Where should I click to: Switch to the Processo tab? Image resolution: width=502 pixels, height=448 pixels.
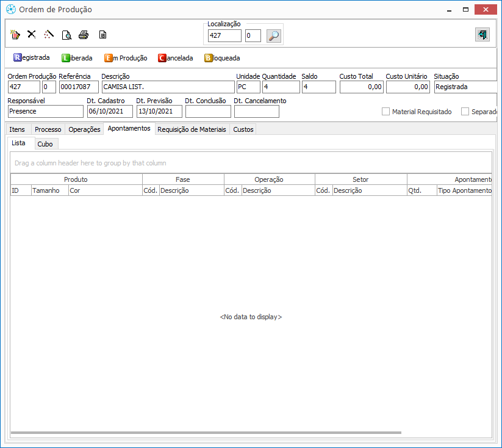click(48, 129)
